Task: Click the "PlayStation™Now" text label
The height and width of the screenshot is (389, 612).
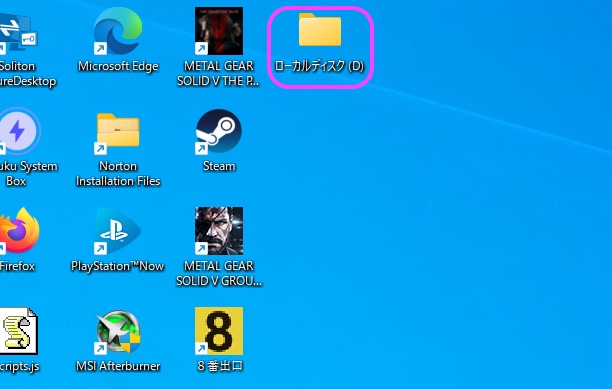Action: click(x=117, y=266)
